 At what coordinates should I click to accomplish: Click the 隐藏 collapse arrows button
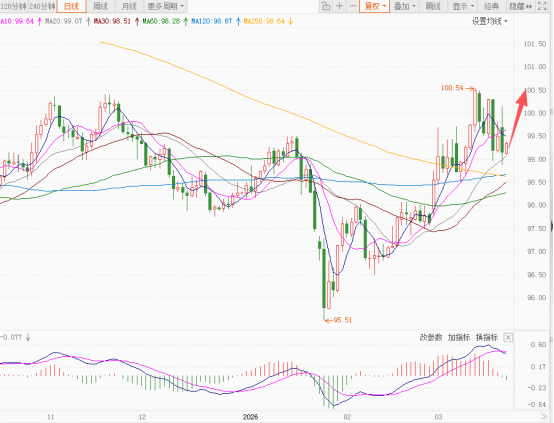pos(520,6)
